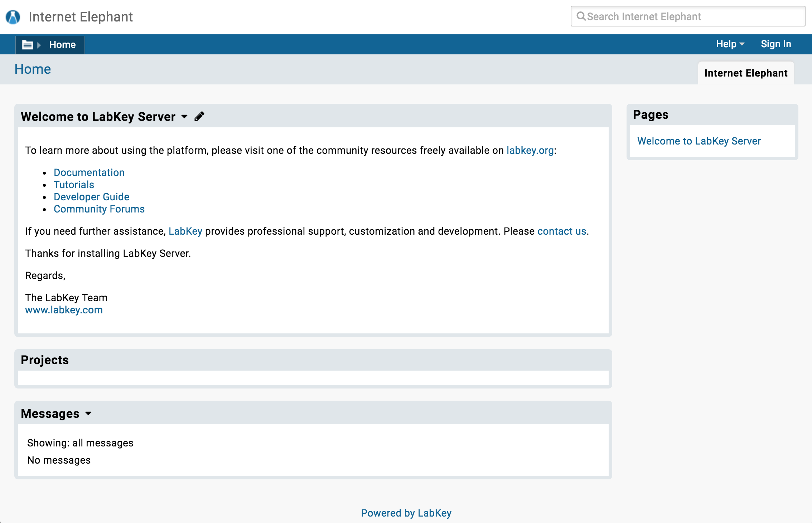Open the Tutorials link
Screen dimensions: 812x523
click(74, 185)
